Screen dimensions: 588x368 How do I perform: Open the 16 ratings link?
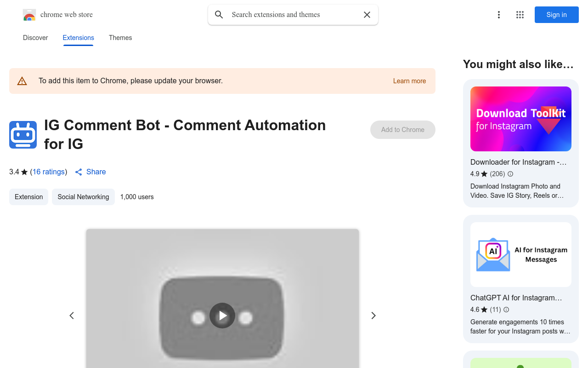coord(49,172)
